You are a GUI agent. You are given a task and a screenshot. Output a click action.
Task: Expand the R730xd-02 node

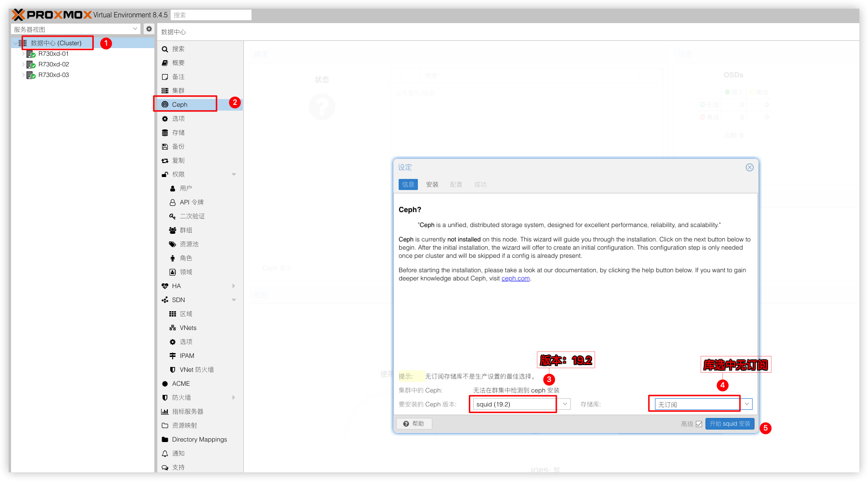point(23,64)
